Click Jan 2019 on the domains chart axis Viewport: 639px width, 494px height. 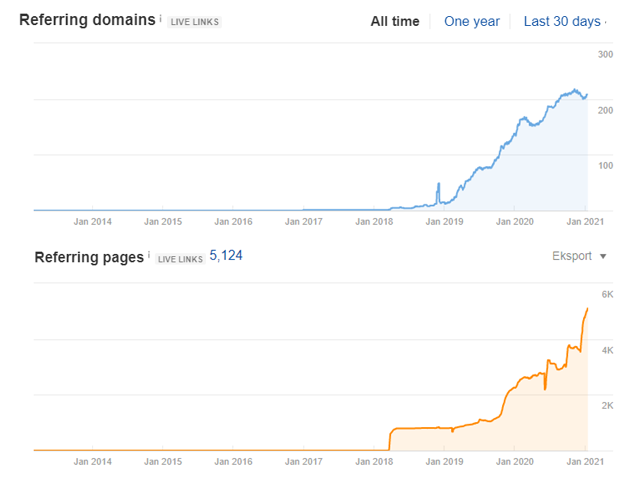pyautogui.click(x=444, y=221)
